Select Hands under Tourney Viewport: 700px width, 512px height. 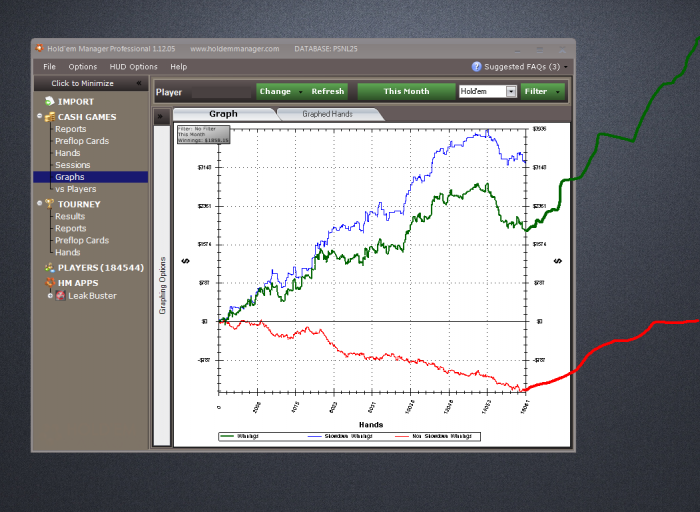point(67,253)
